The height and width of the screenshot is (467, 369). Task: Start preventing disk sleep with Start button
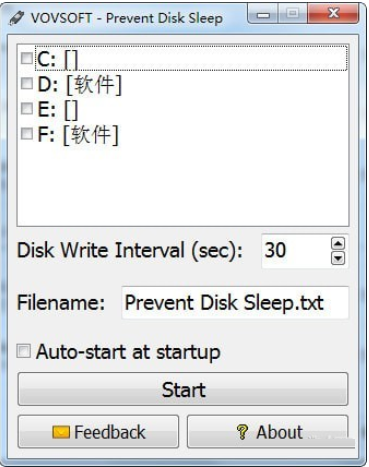pyautogui.click(x=183, y=389)
